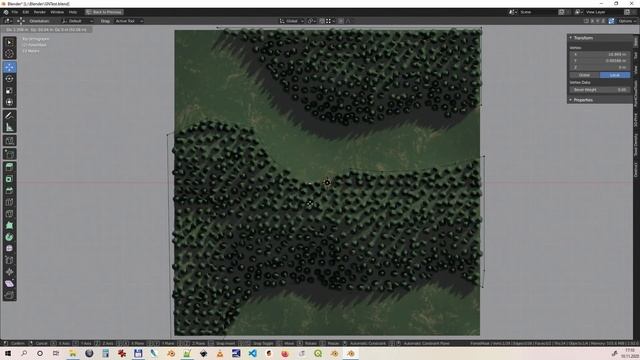Select the Scale tool
This screenshot has width=640, height=360.
[x=9, y=91]
